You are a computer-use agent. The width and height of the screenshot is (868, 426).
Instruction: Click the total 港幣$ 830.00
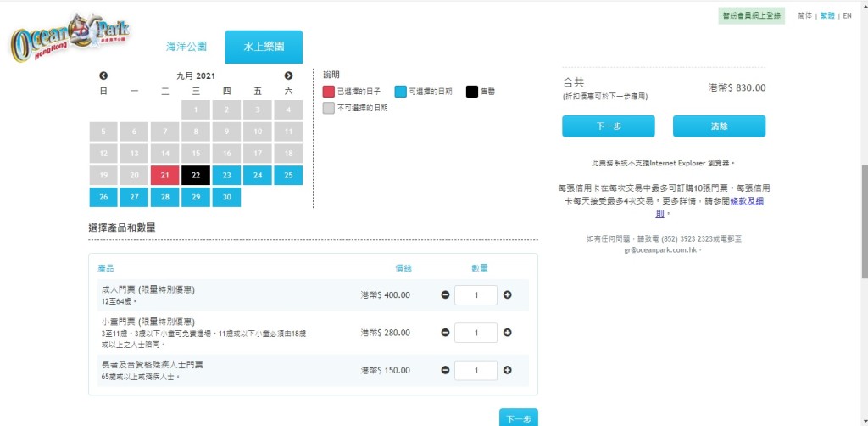(x=737, y=87)
